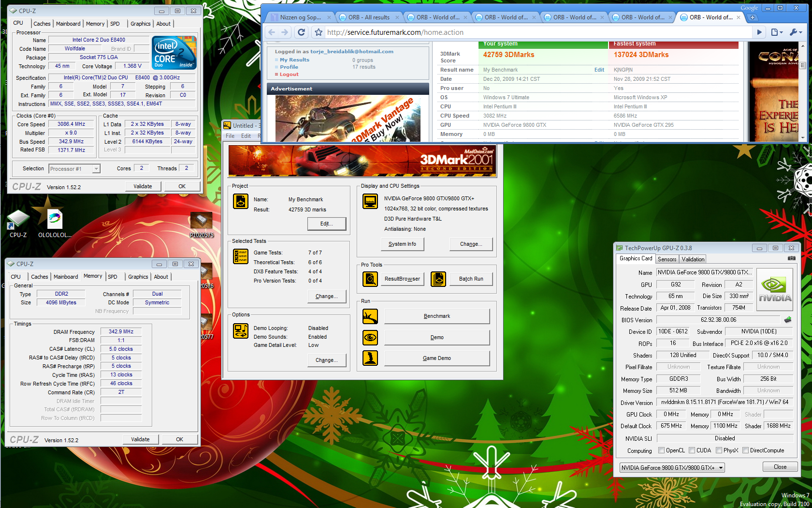This screenshot has height=508, width=812.
Task: Enable the CUDA checkbox in GPU-Z
Action: click(x=692, y=450)
